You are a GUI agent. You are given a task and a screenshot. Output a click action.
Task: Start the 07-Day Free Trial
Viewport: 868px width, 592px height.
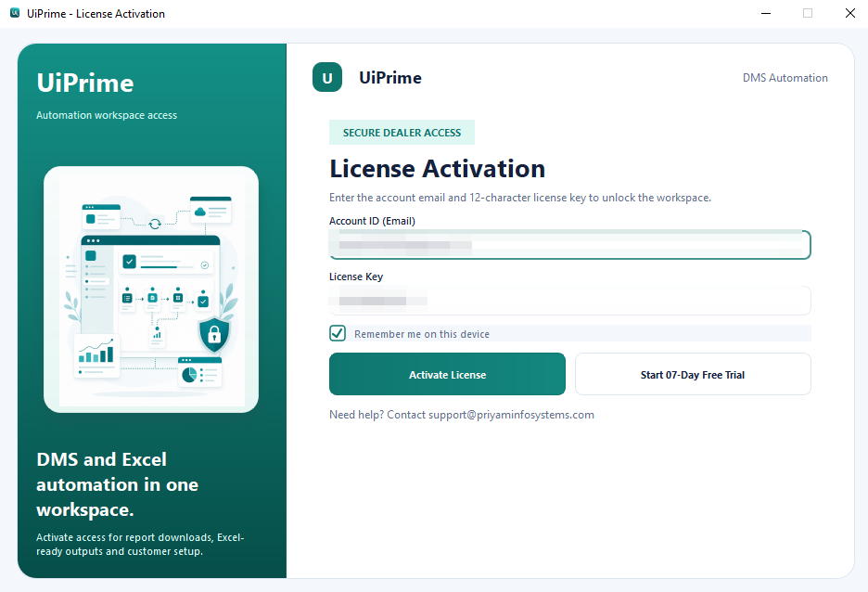693,374
